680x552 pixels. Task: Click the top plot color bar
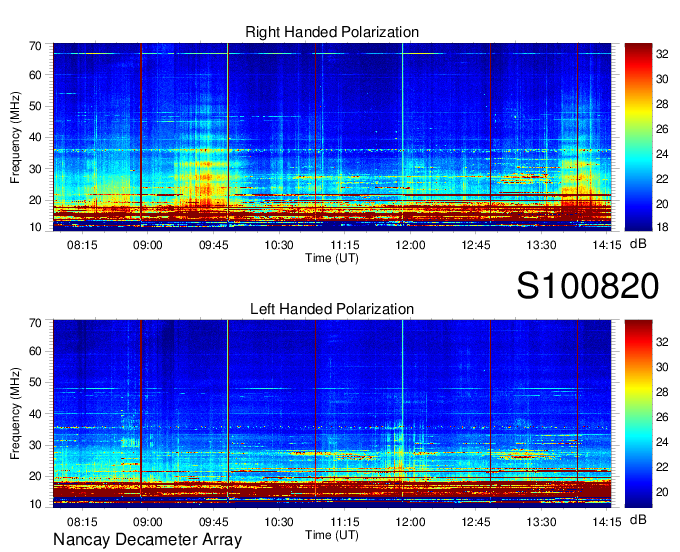638,137
